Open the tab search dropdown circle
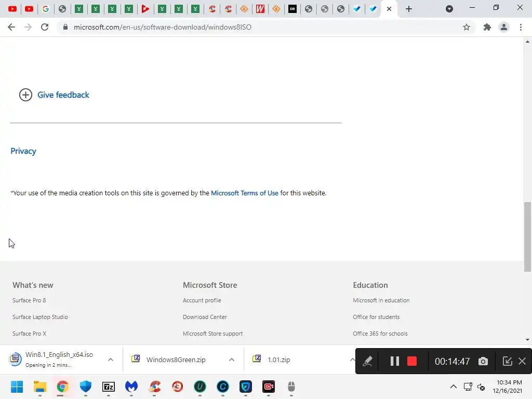The height and width of the screenshot is (399, 532). coord(449,9)
